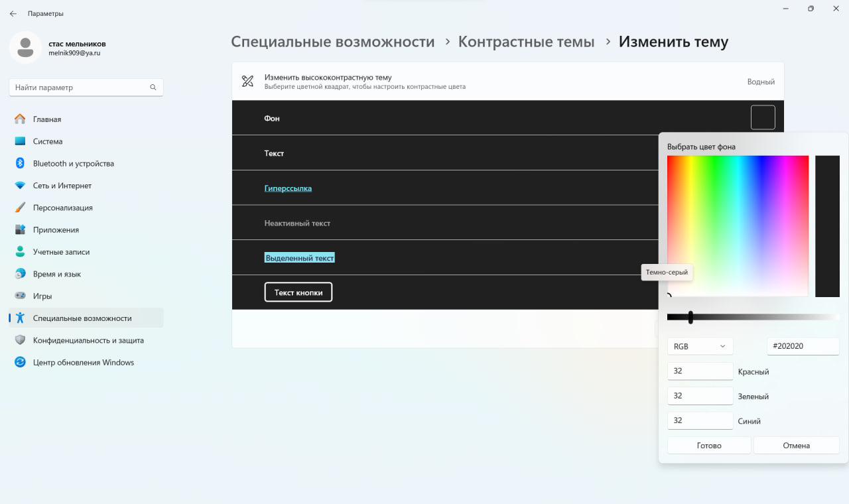Image resolution: width=849 pixels, height=504 pixels.
Task: Click the brightness value slider thumb
Action: pyautogui.click(x=690, y=317)
